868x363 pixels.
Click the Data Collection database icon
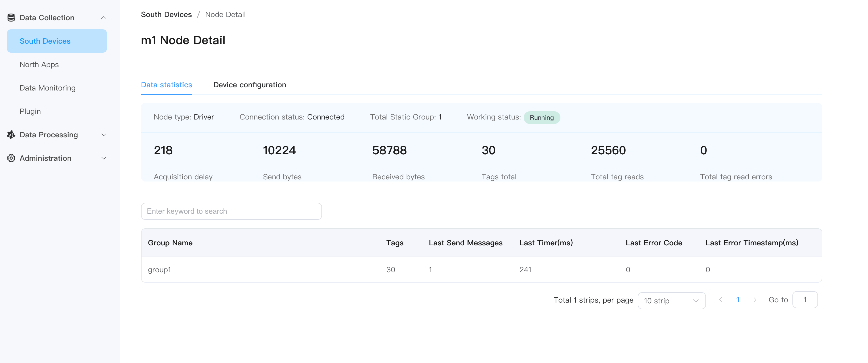11,18
